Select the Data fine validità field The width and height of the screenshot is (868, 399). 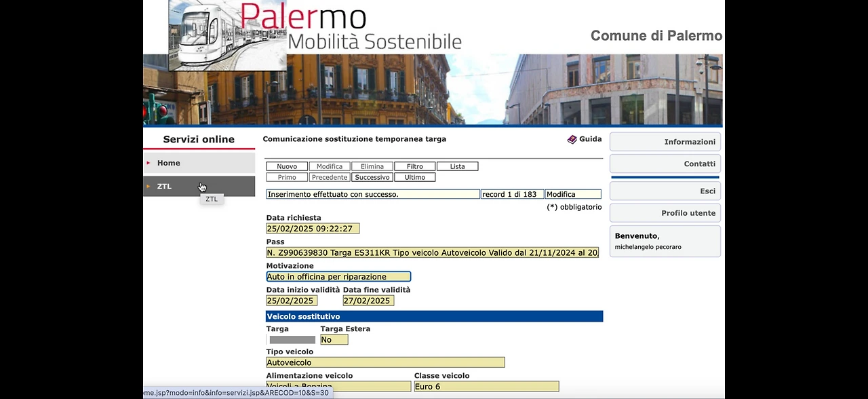click(368, 301)
